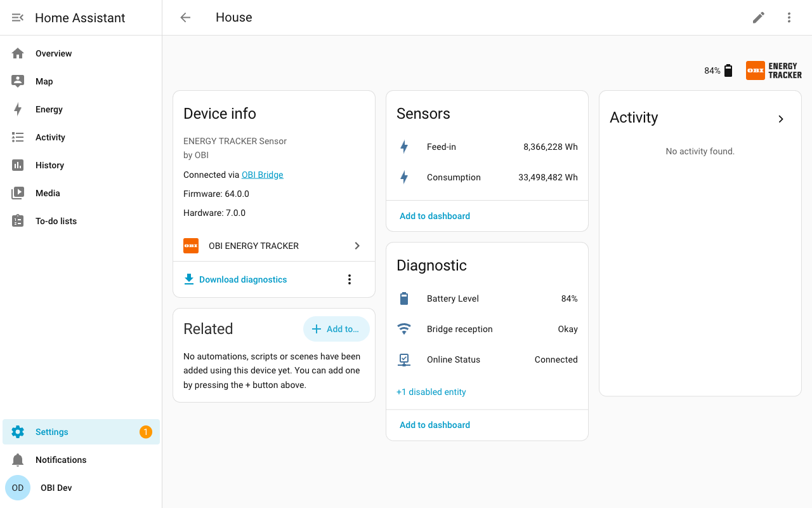The image size is (812, 508).
Task: Open the top-right overflow menu
Action: tap(789, 18)
